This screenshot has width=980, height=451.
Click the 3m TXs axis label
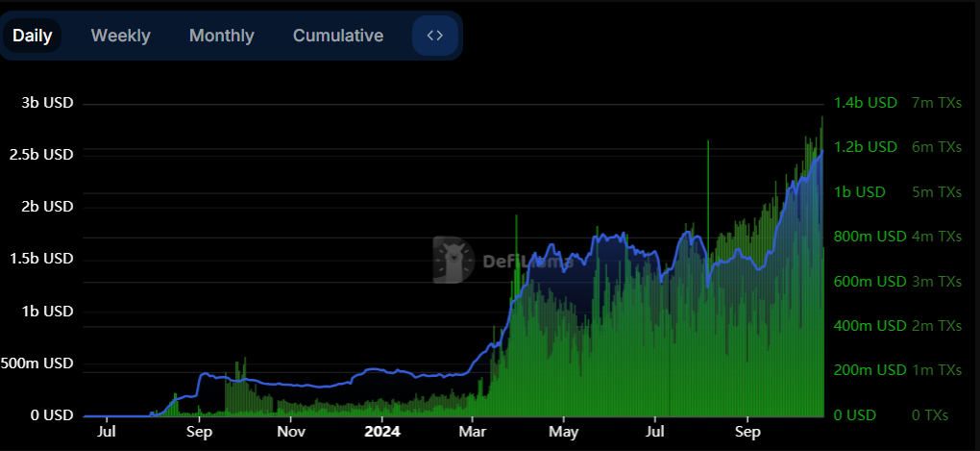pos(936,282)
